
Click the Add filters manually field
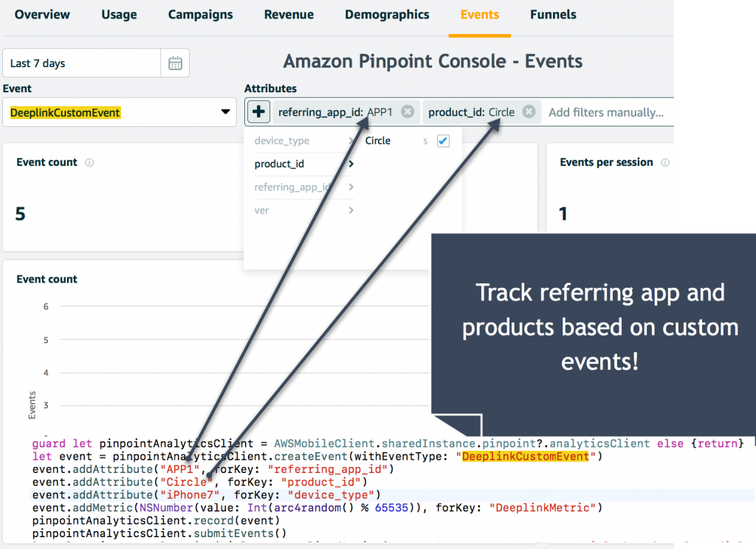606,112
